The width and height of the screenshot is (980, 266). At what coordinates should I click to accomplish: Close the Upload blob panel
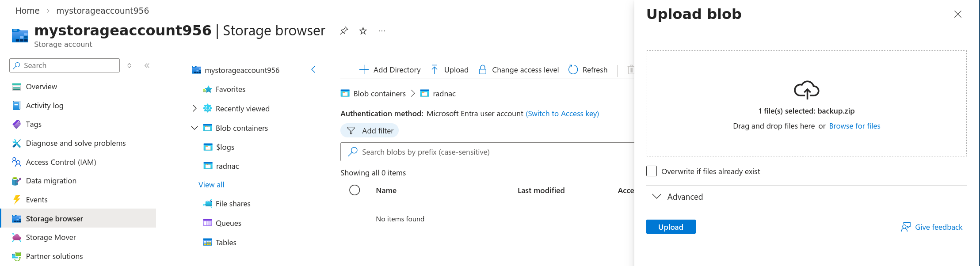(x=958, y=14)
